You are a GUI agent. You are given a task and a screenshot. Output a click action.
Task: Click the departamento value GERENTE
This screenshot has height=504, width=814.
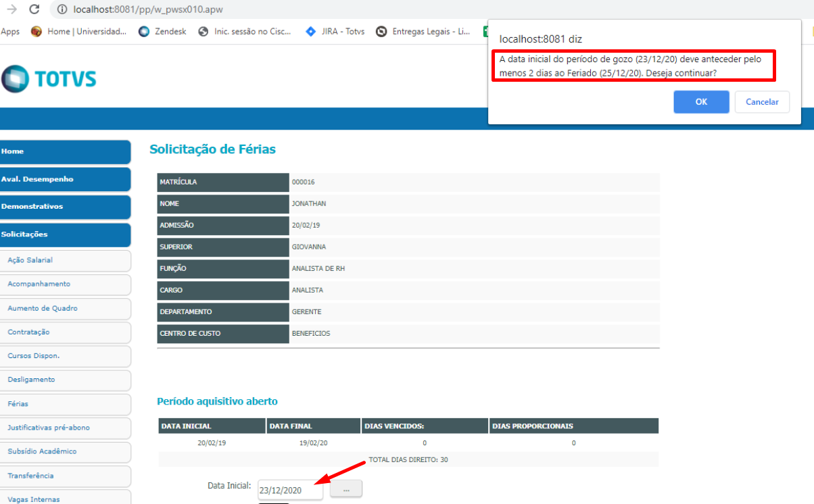(307, 312)
